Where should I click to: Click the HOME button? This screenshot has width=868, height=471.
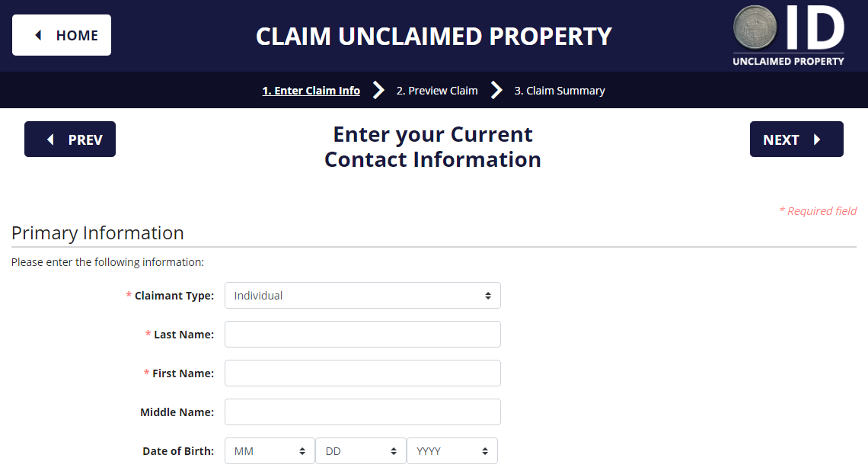click(x=62, y=34)
